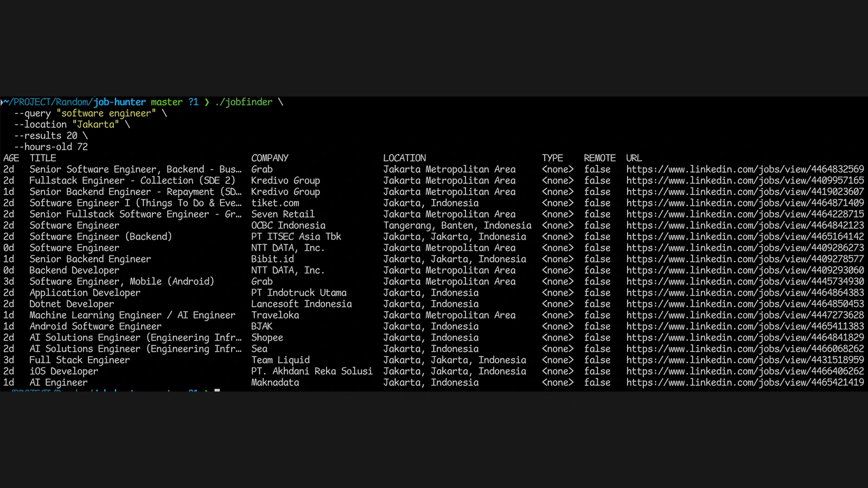Click company tiket.com
This screenshot has width=868, height=488.
click(275, 203)
